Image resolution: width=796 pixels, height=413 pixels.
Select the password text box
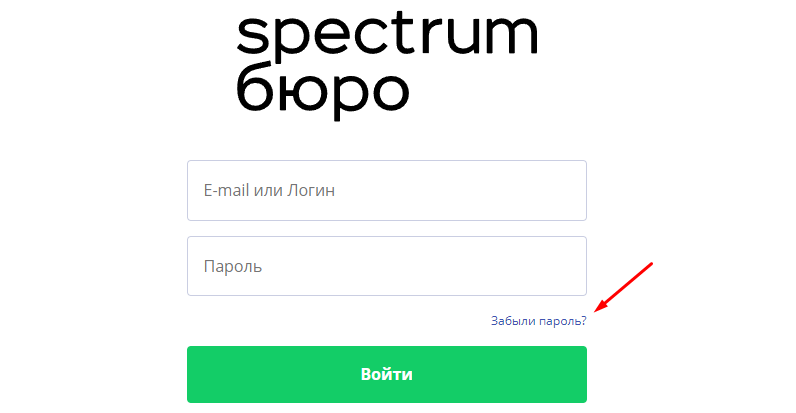pos(386,266)
